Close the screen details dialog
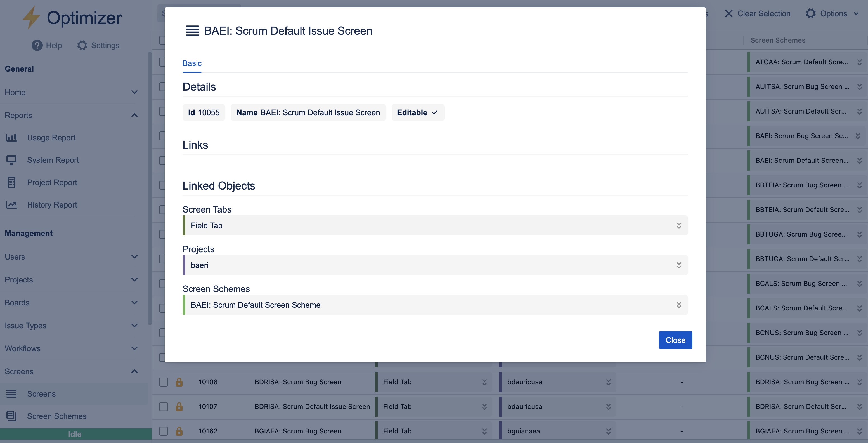868x443 pixels. [675, 340]
